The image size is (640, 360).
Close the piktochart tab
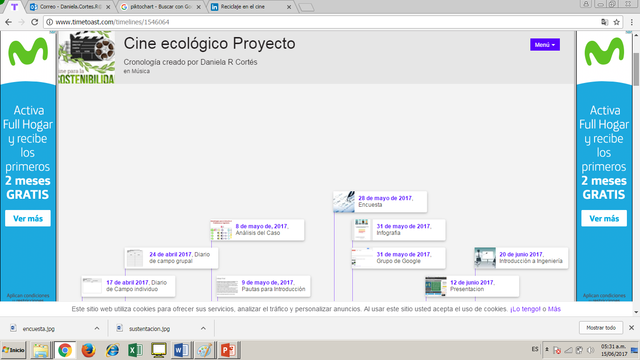click(x=199, y=7)
